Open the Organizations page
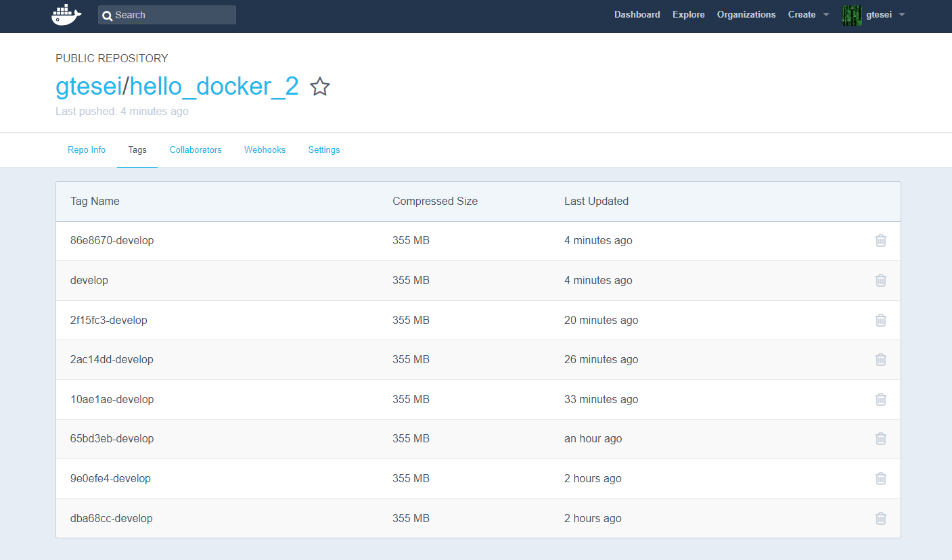 click(746, 14)
